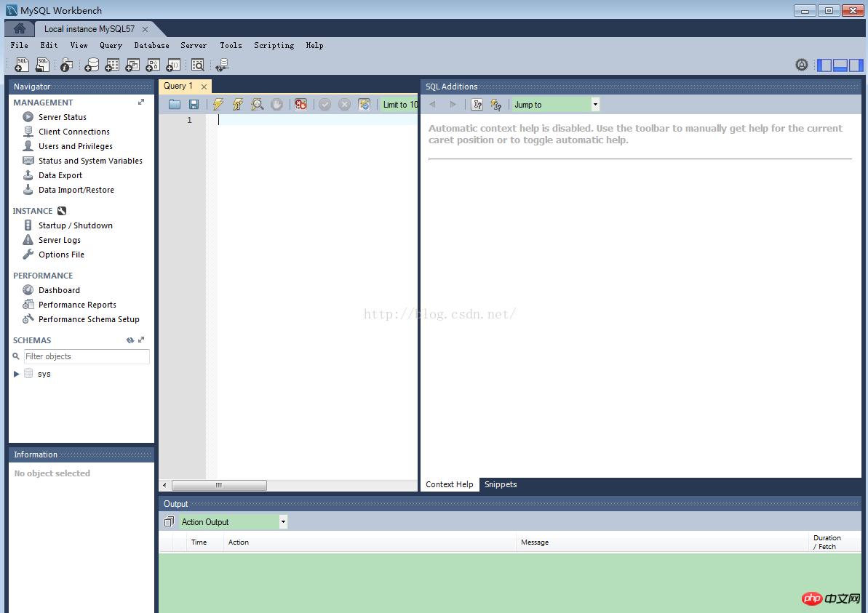The width and height of the screenshot is (868, 613).
Task: Select the Query 1 tab
Action: tap(178, 86)
